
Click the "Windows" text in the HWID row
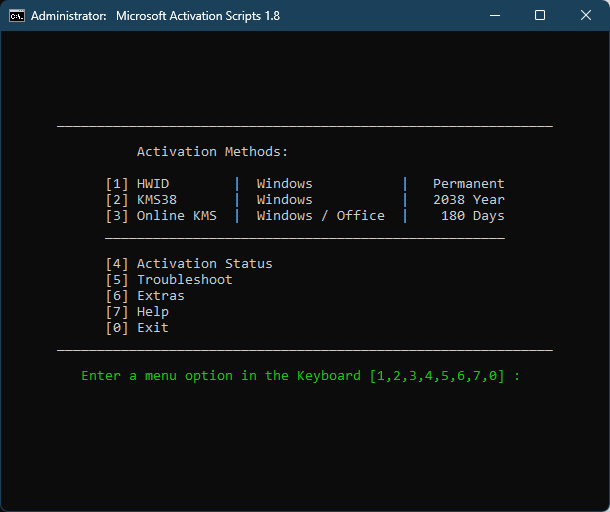[x=284, y=184]
